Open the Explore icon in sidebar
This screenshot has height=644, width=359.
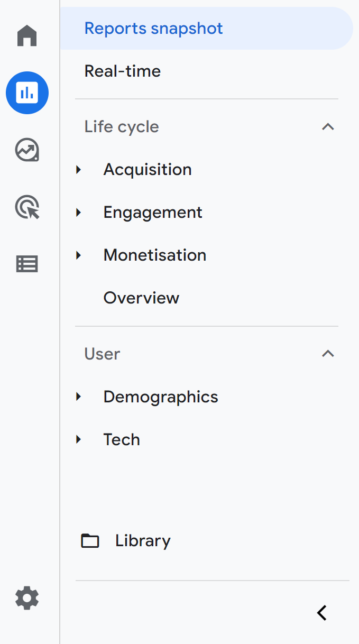point(27,150)
